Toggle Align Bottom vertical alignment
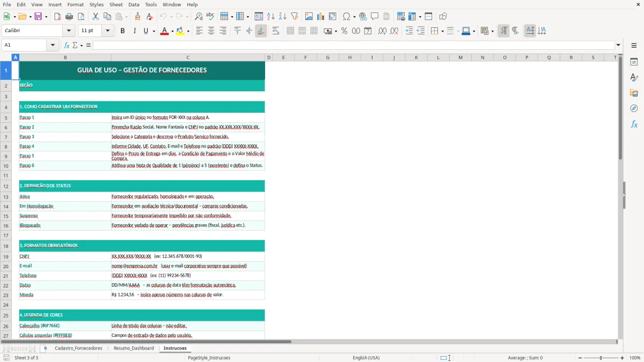644x362 pixels. (x=261, y=31)
